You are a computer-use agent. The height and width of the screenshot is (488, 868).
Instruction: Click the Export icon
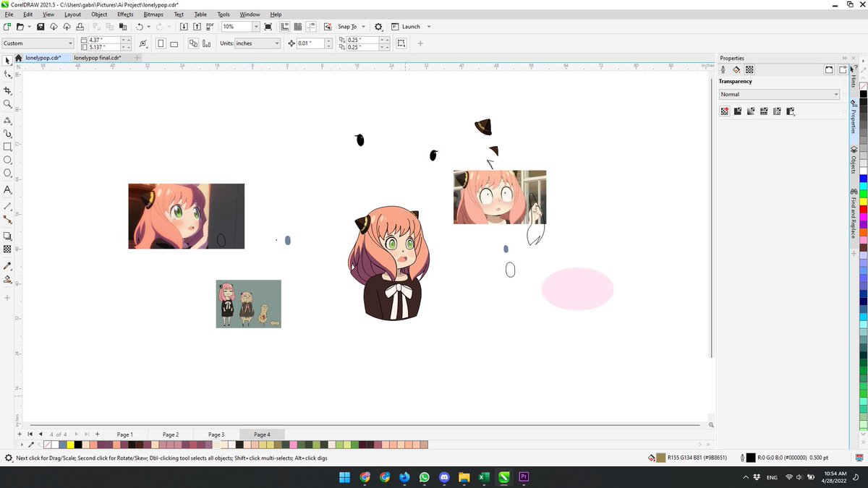click(197, 27)
